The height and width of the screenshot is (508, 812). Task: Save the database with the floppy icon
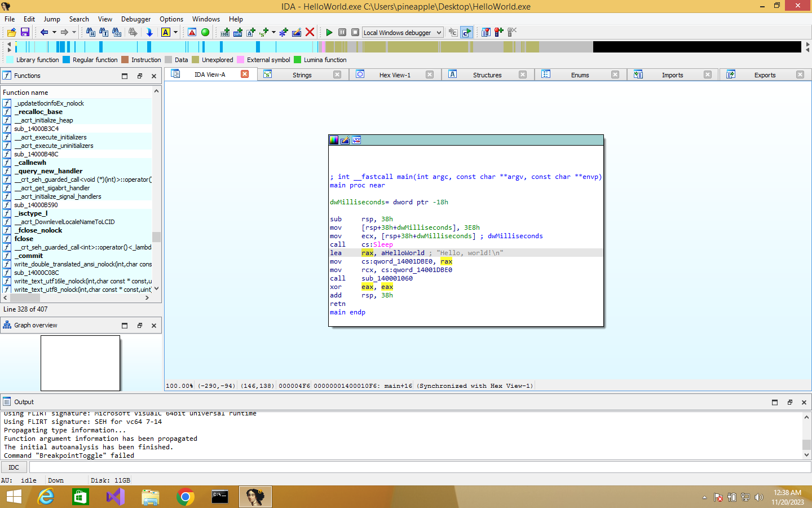pyautogui.click(x=25, y=32)
